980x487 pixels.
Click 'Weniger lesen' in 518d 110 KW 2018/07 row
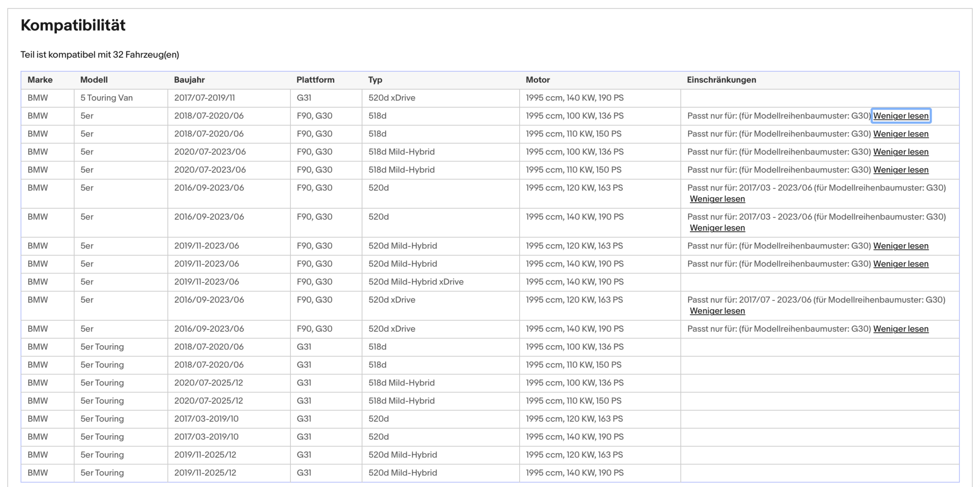tap(901, 134)
